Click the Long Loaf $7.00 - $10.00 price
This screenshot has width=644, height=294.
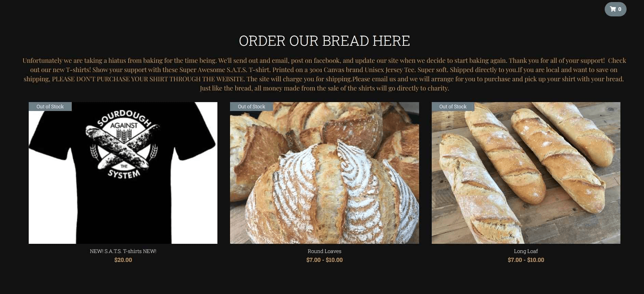pyautogui.click(x=526, y=260)
